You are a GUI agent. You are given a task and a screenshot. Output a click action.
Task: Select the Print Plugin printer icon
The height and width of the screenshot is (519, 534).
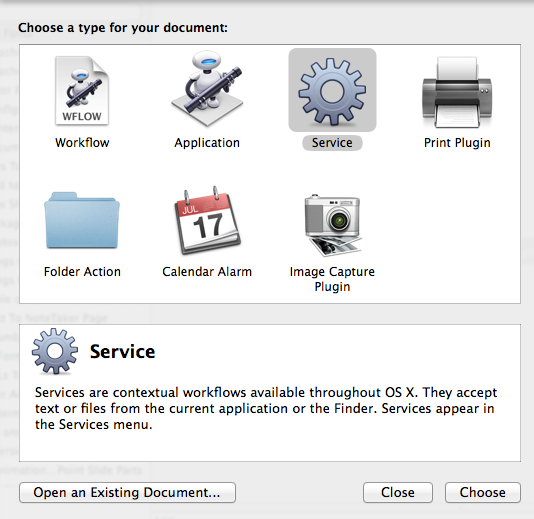tap(457, 92)
